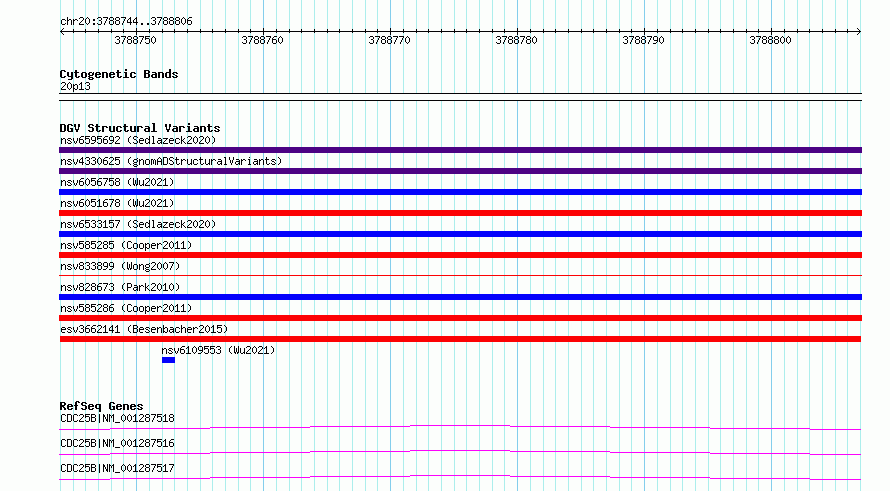This screenshot has height=491, width=890.
Task: Click the CDC25B|NM_001287517 gene label
Action: coord(117,468)
